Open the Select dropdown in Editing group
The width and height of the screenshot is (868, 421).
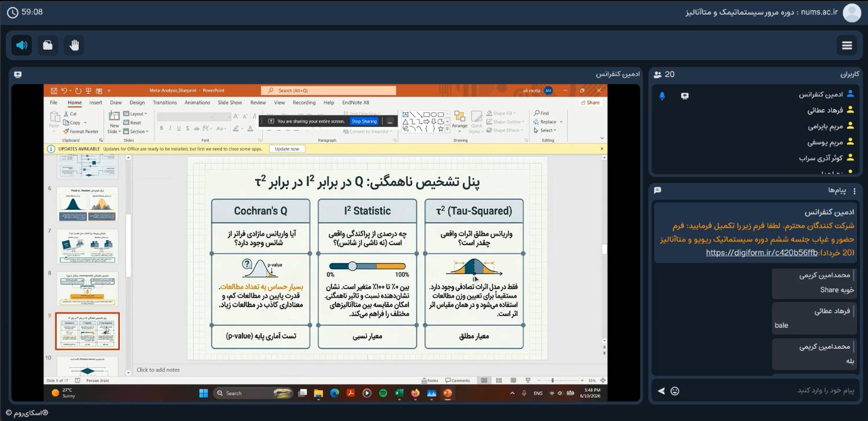click(x=545, y=130)
